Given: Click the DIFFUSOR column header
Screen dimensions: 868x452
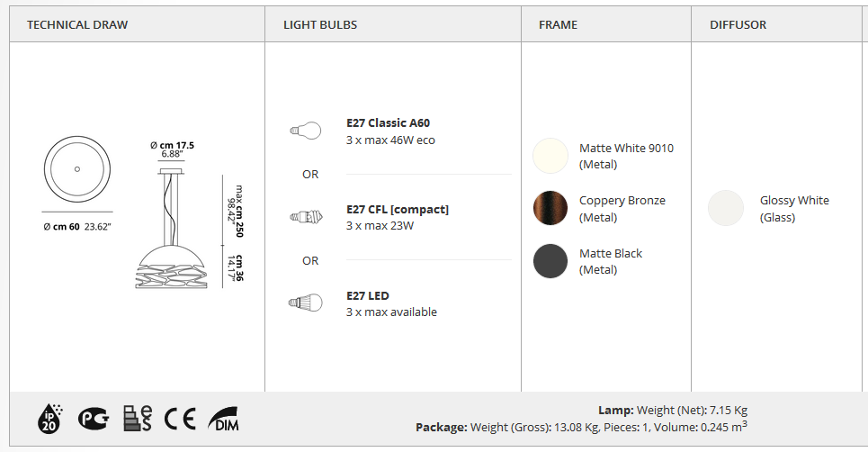Looking at the screenshot, I should pos(738,25).
